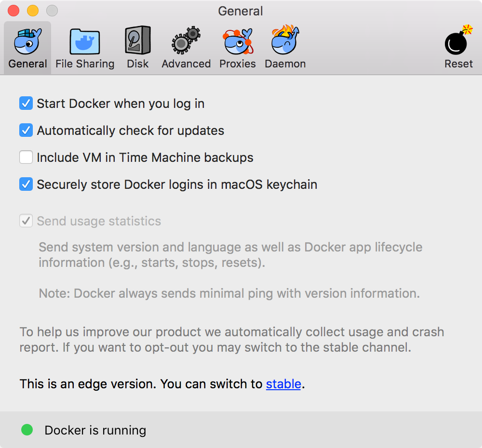Screen dimensions: 482x448
Task: Click the Reset bomb icon
Action: click(458, 40)
